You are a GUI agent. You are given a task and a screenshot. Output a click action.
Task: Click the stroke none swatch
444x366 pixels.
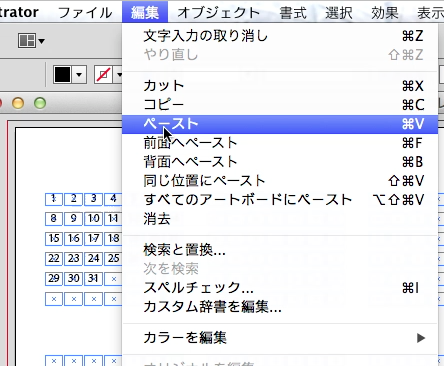coord(103,74)
